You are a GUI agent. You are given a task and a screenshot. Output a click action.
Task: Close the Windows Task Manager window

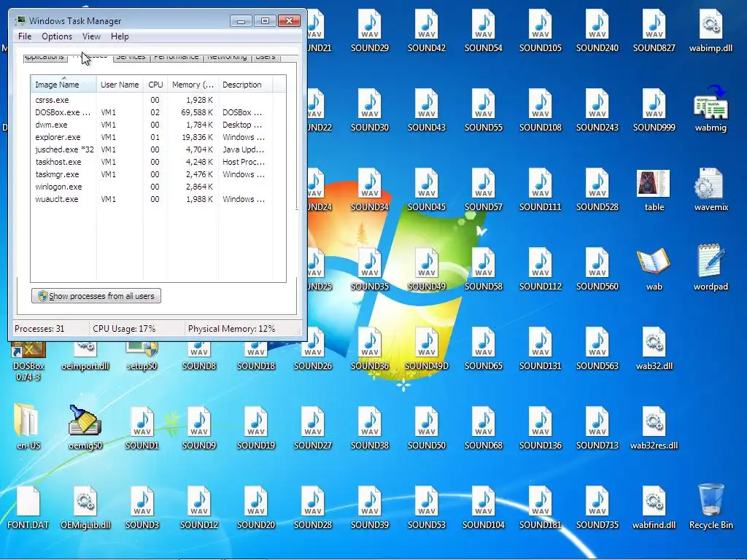coord(289,20)
